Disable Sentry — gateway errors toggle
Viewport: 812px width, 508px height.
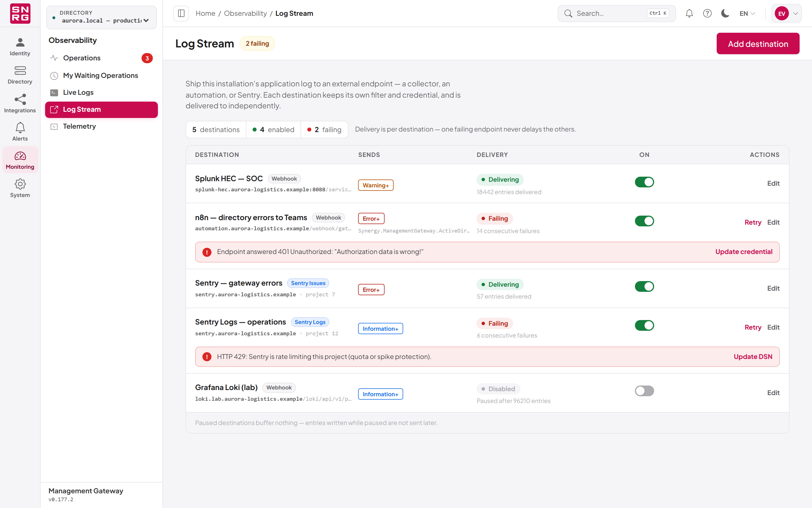point(644,286)
